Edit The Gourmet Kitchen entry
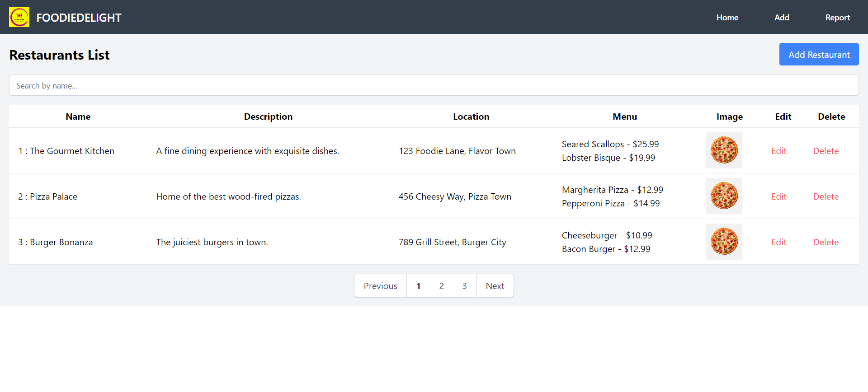The width and height of the screenshot is (868, 392). [778, 151]
